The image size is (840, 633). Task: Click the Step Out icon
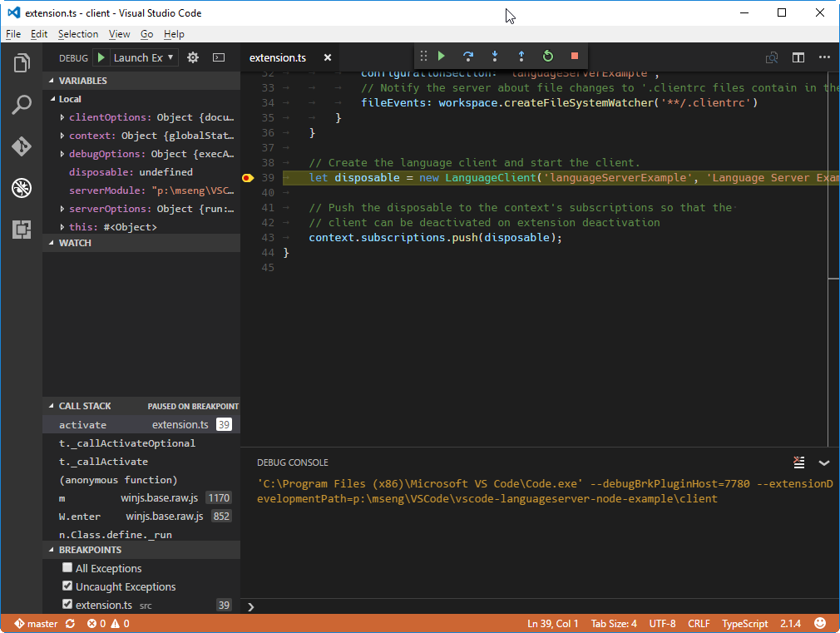point(521,56)
